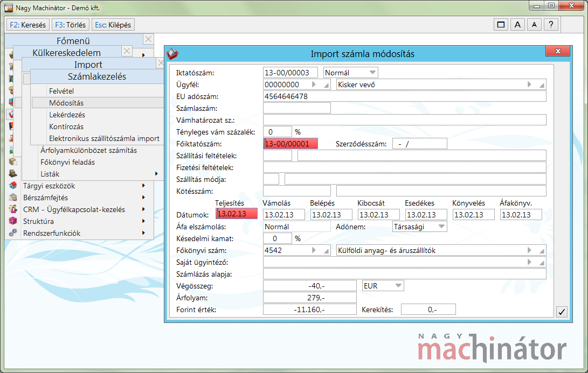Click the Vámhatározat sz. field

pos(405,120)
